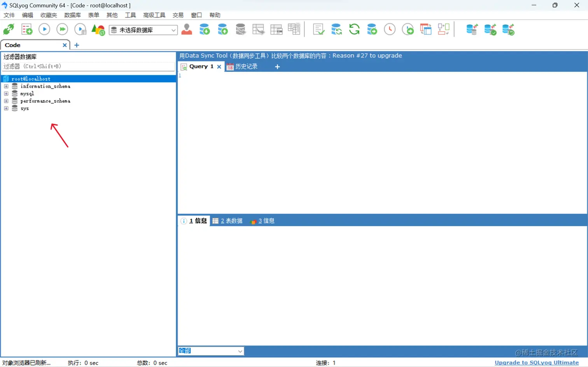Click the clock with green arrow icon
Image resolution: width=588 pixels, height=367 pixels.
click(408, 30)
